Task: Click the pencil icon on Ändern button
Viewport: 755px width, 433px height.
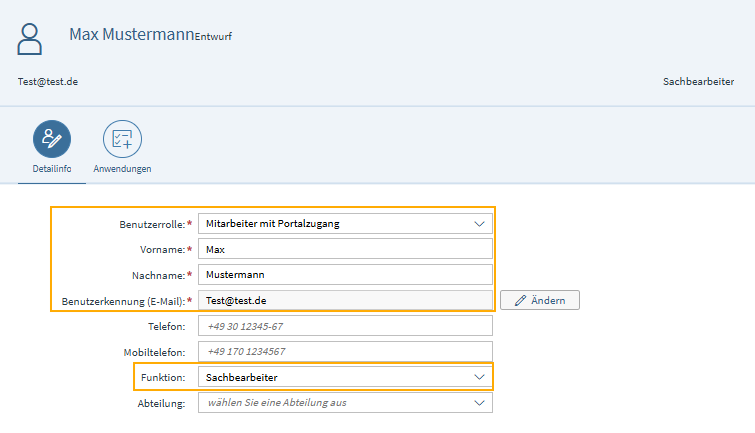Action: click(520, 301)
